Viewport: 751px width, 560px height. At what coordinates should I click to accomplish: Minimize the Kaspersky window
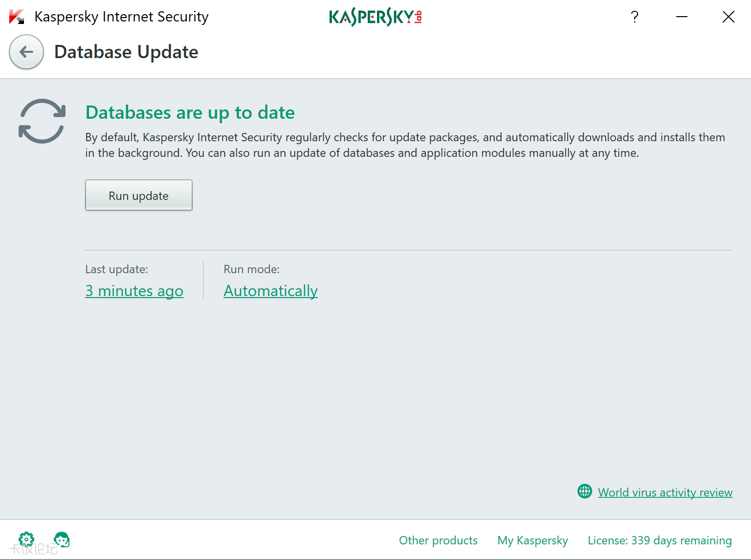(x=682, y=17)
